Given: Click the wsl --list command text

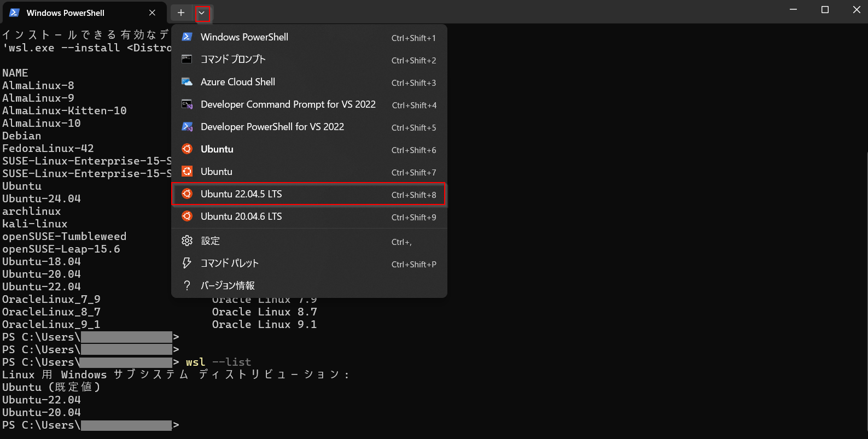Looking at the screenshot, I should (218, 362).
